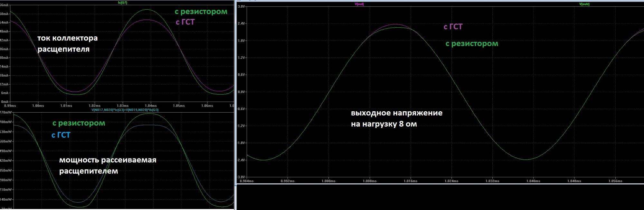The image size is (644, 210).
Task: Click the -1.2V voltage axis label
Action: point(241,126)
